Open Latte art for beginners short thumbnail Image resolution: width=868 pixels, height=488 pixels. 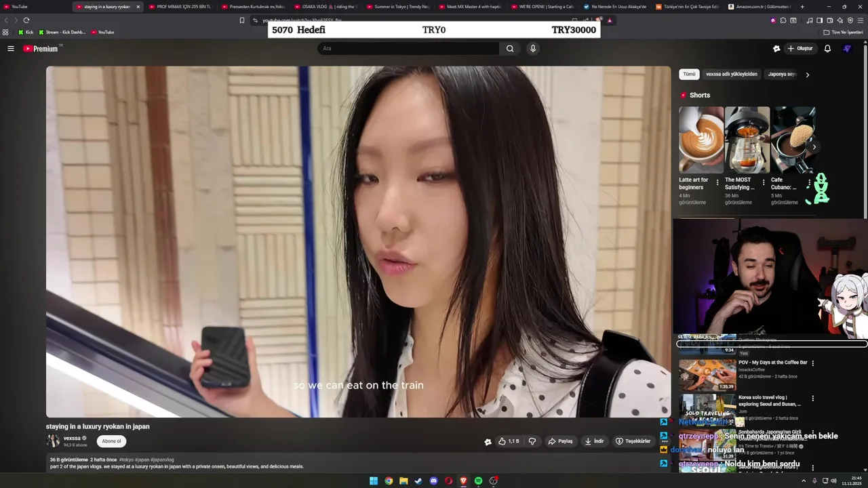701,140
